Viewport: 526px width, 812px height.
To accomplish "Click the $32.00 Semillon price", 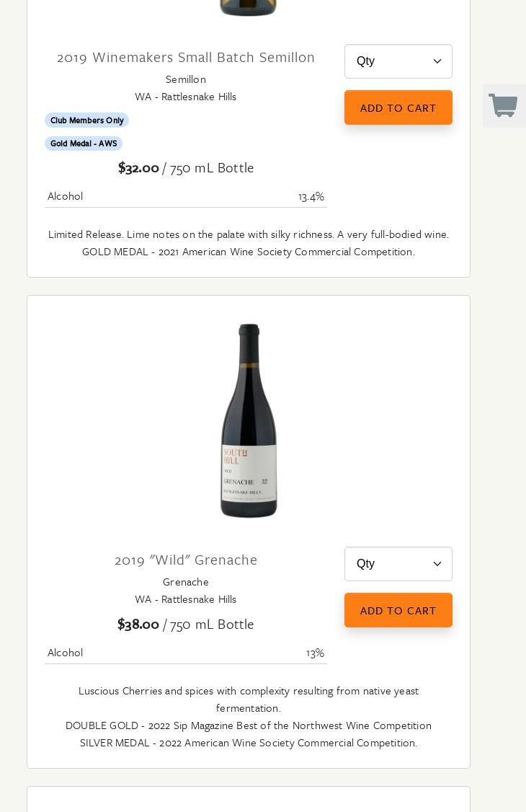I will point(138,168).
